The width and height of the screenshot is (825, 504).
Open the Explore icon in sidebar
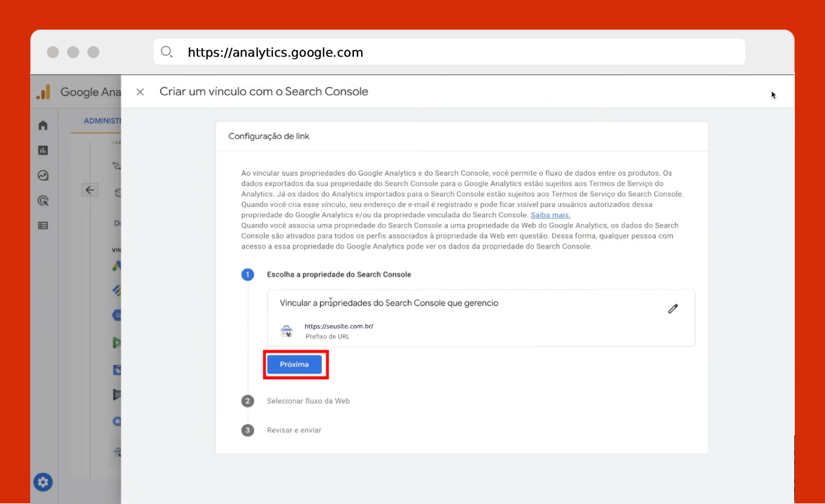tap(43, 176)
